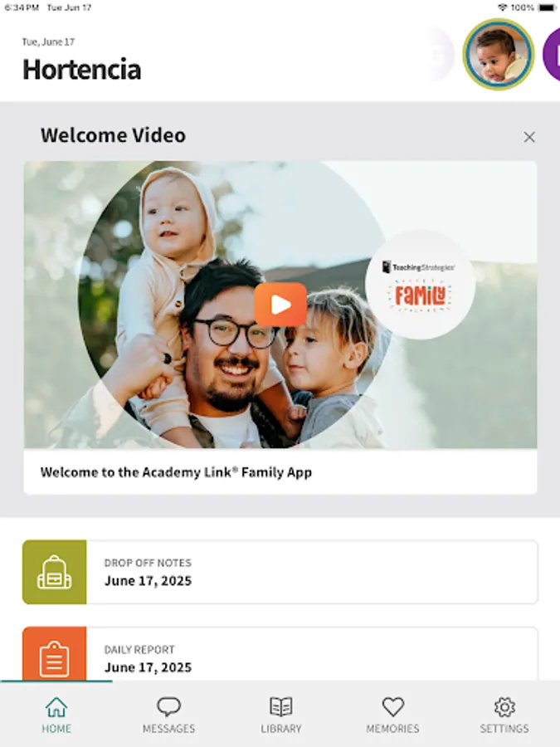Open the Settings tab
This screenshot has width=560, height=747.
[x=504, y=715]
